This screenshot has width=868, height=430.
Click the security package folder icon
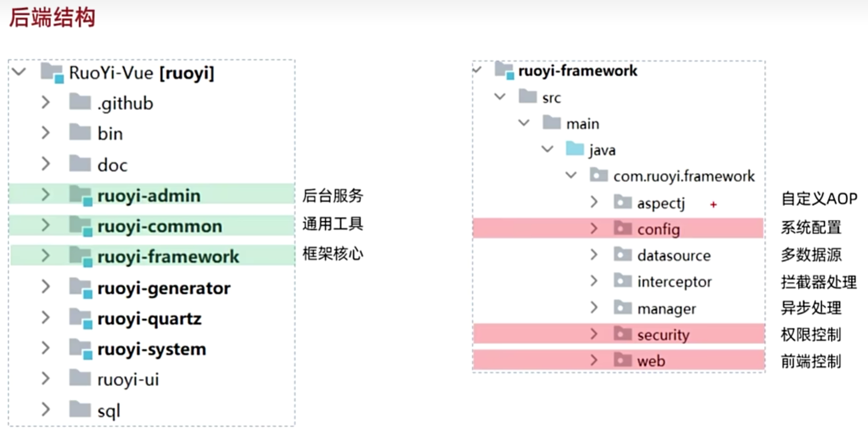click(x=622, y=334)
